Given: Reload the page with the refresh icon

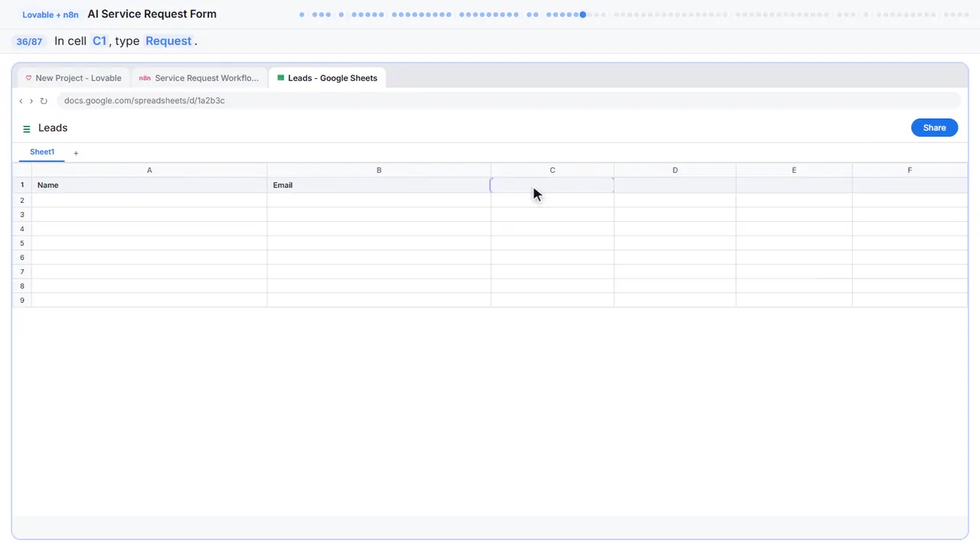Looking at the screenshot, I should (44, 101).
